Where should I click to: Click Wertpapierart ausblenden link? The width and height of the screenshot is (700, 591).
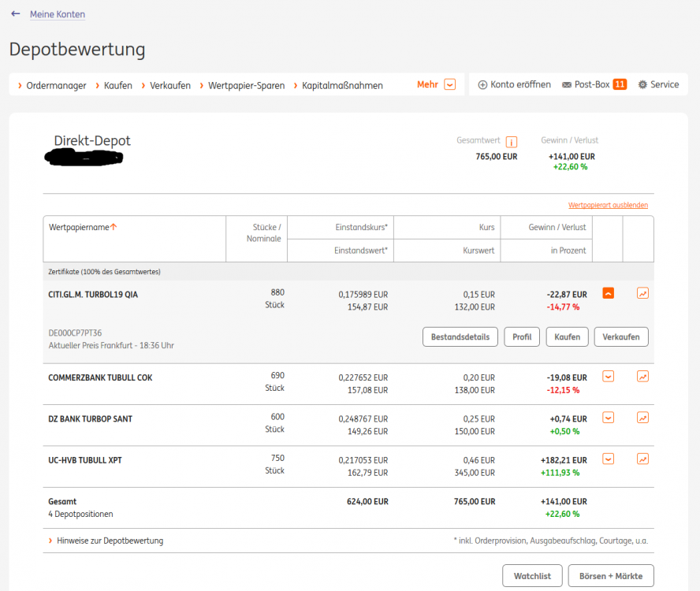click(608, 205)
